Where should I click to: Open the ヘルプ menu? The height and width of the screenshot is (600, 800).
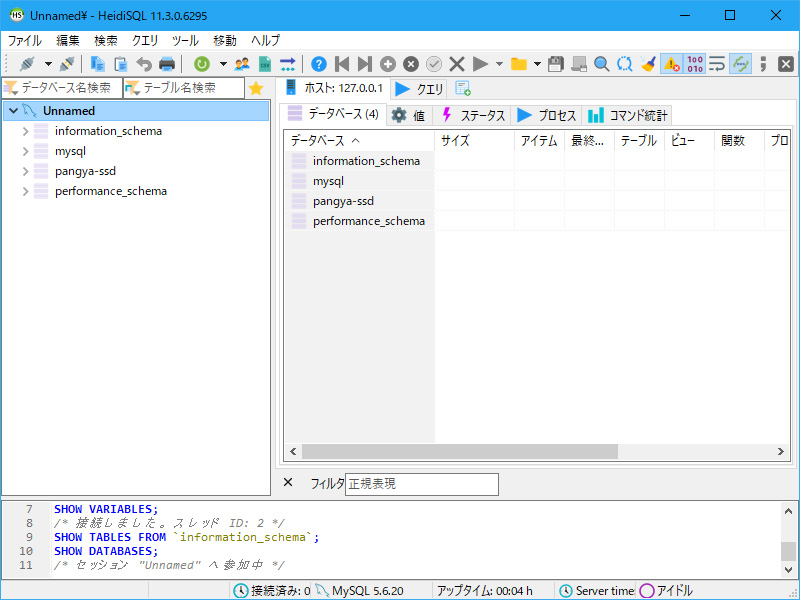(265, 40)
